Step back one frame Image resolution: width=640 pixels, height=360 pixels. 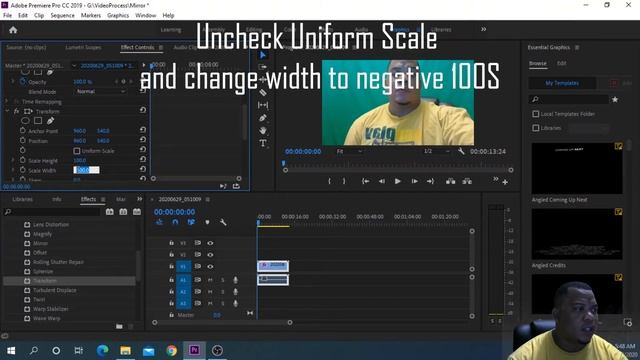tap(381, 181)
